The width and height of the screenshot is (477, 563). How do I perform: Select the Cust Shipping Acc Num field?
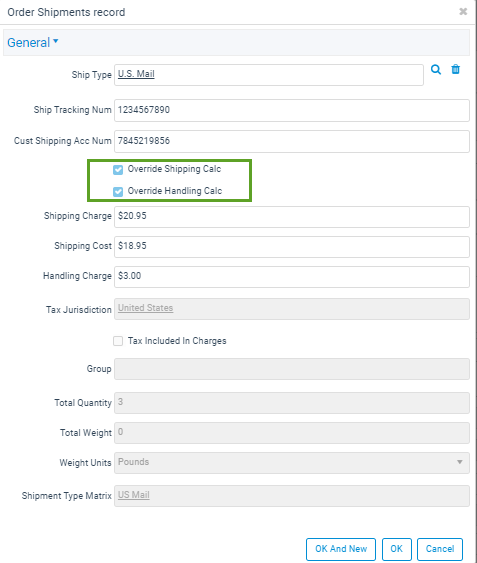(x=292, y=141)
